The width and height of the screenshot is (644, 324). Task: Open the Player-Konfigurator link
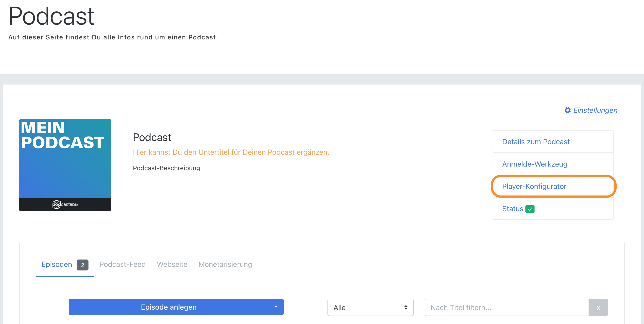(534, 186)
